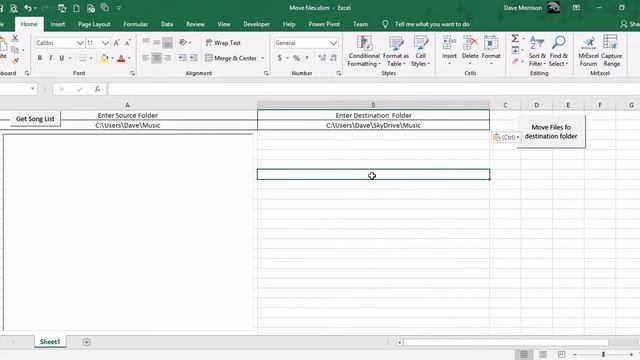Viewport: 640px width, 360px height.
Task: Toggle Align Left
Action: point(145,58)
